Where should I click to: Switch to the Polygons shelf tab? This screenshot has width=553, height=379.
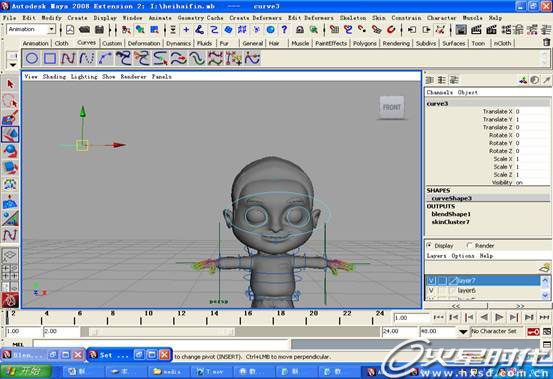tap(364, 43)
